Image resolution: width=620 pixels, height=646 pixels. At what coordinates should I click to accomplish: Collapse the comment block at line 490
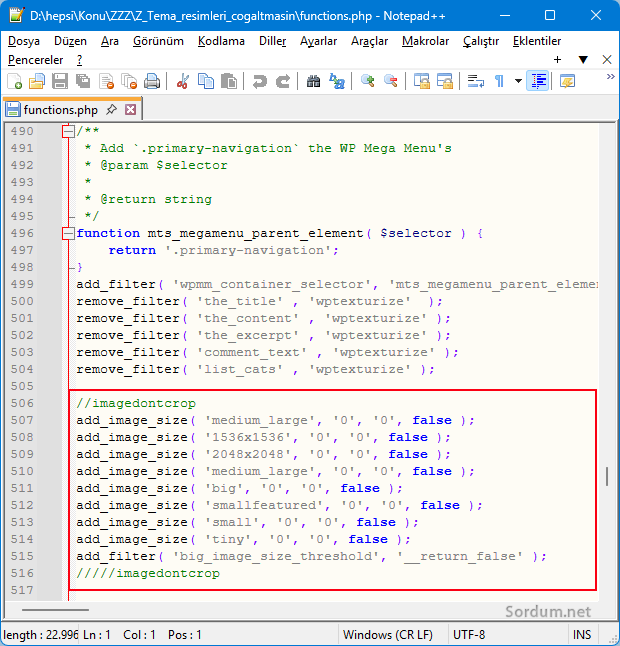pyautogui.click(x=68, y=131)
